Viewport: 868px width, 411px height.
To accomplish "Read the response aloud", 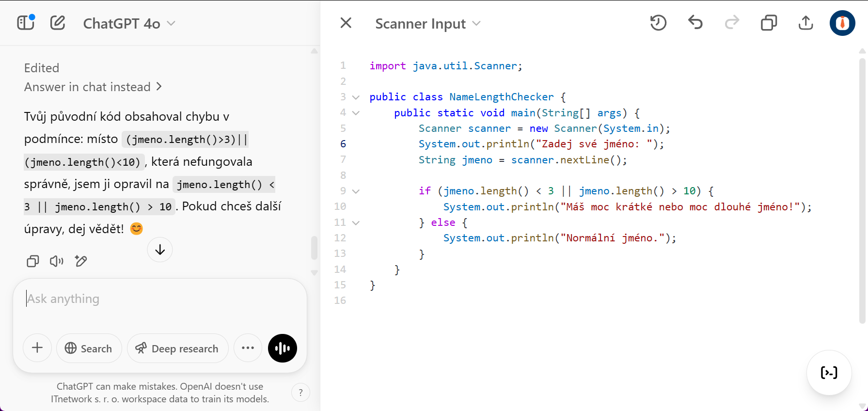I will coord(57,261).
